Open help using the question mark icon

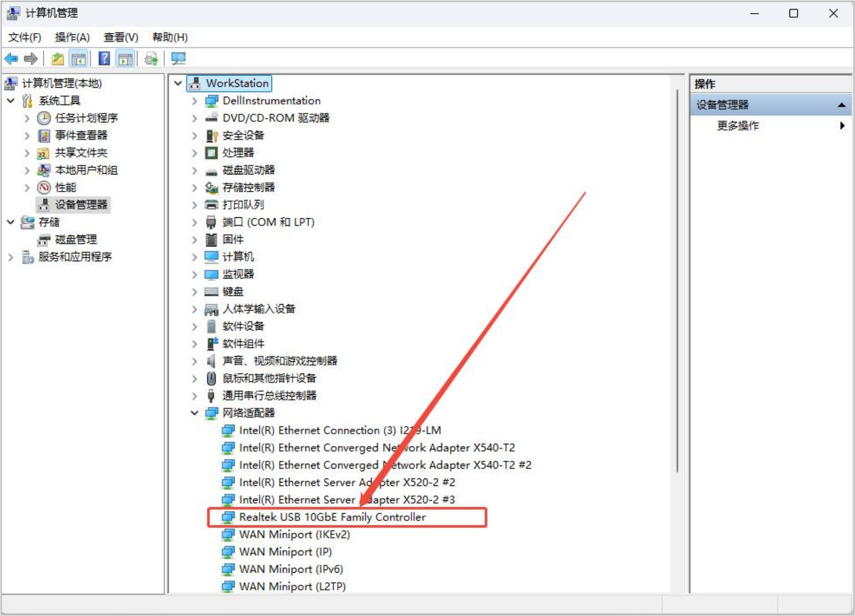(104, 59)
